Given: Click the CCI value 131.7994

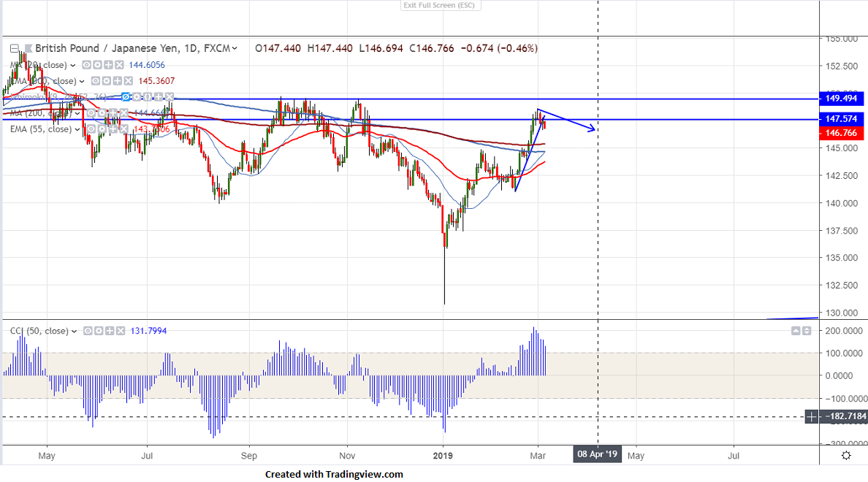Looking at the screenshot, I should tap(148, 331).
